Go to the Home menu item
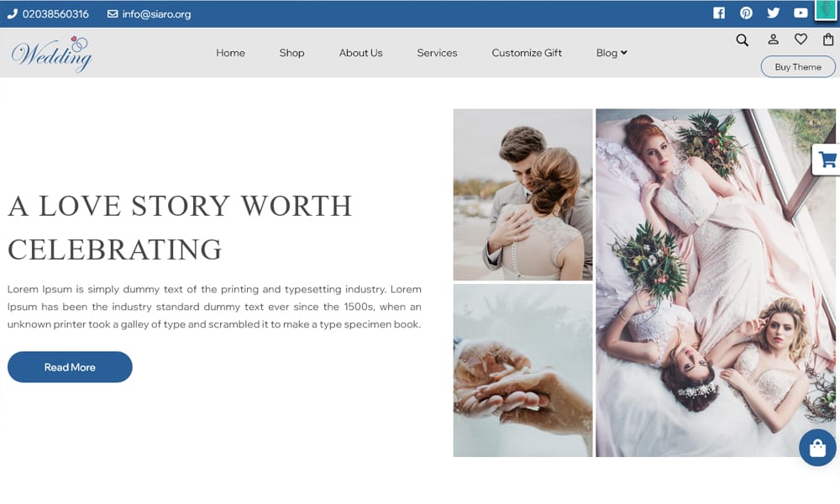Viewport: 840px width, 504px height. 230,53
